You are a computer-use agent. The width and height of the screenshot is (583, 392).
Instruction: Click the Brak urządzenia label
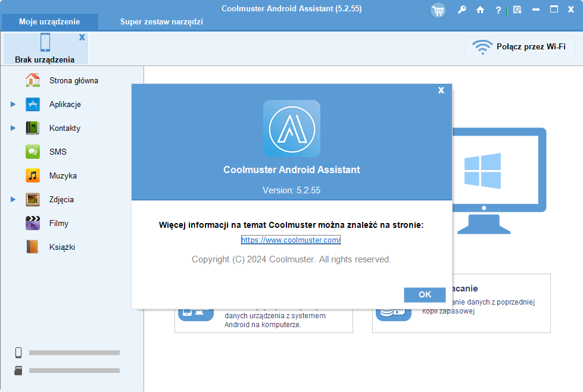click(x=45, y=60)
